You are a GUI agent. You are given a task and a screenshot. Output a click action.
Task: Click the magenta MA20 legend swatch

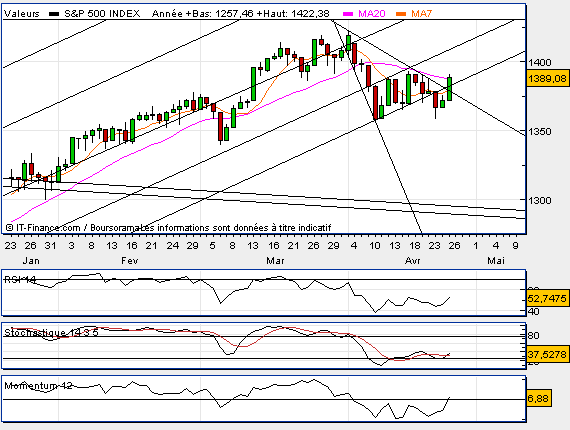coord(348,14)
